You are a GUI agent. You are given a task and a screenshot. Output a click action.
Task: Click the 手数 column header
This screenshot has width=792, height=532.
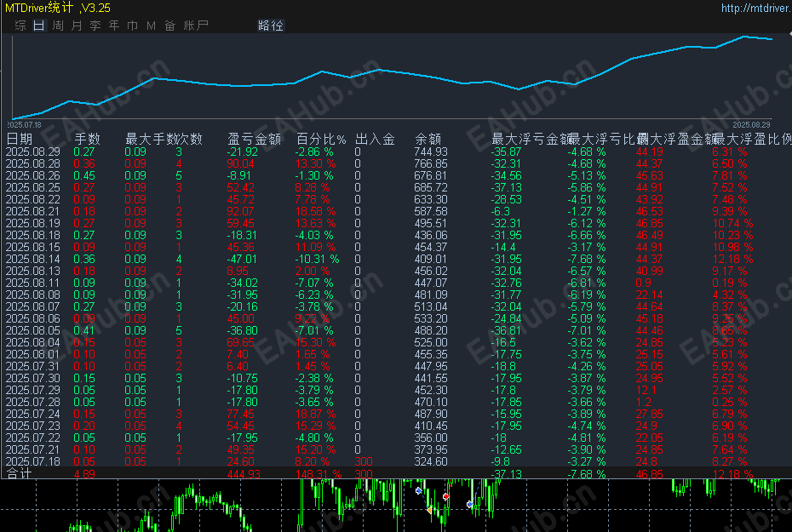(88, 139)
